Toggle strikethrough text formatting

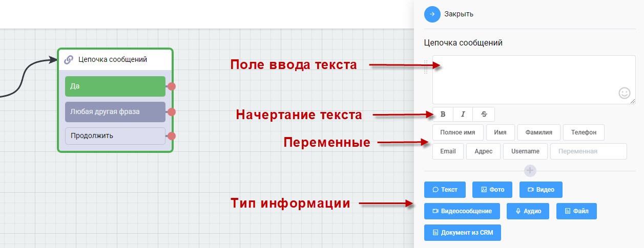point(484,114)
